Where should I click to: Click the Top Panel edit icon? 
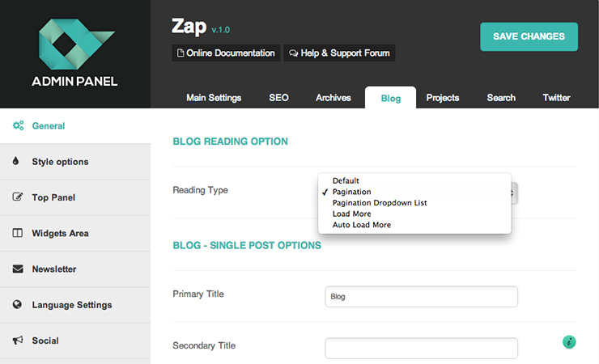pyautogui.click(x=18, y=197)
